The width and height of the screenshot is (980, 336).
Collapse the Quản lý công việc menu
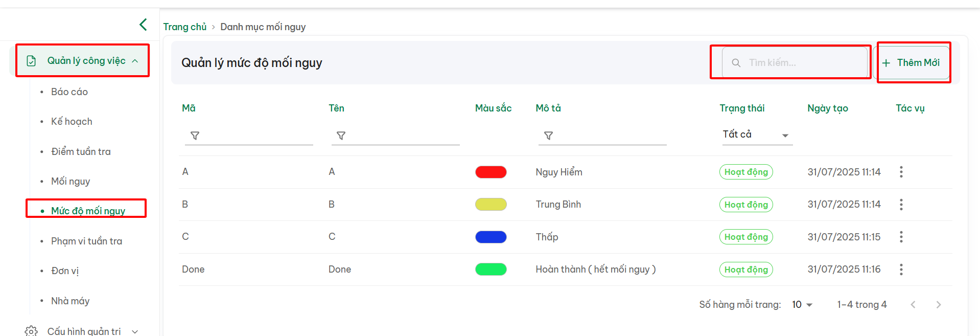135,61
